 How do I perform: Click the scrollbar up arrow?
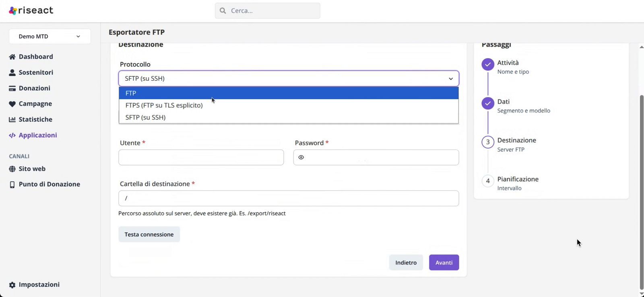pyautogui.click(x=642, y=47)
